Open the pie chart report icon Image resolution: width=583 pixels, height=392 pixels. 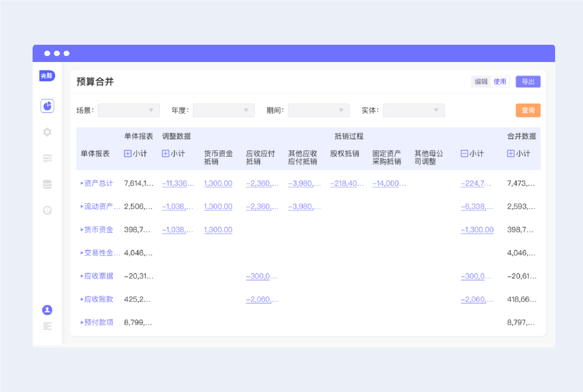[x=47, y=106]
